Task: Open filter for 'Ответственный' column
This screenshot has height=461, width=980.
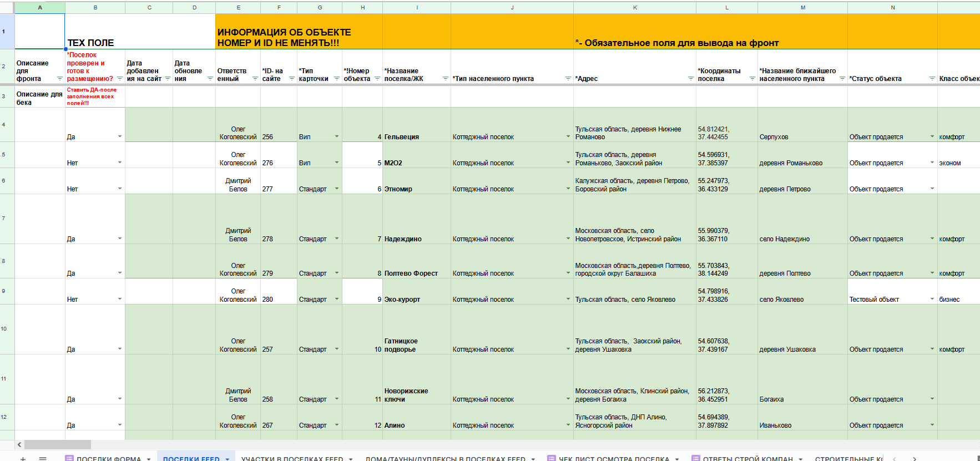Action: pos(255,79)
